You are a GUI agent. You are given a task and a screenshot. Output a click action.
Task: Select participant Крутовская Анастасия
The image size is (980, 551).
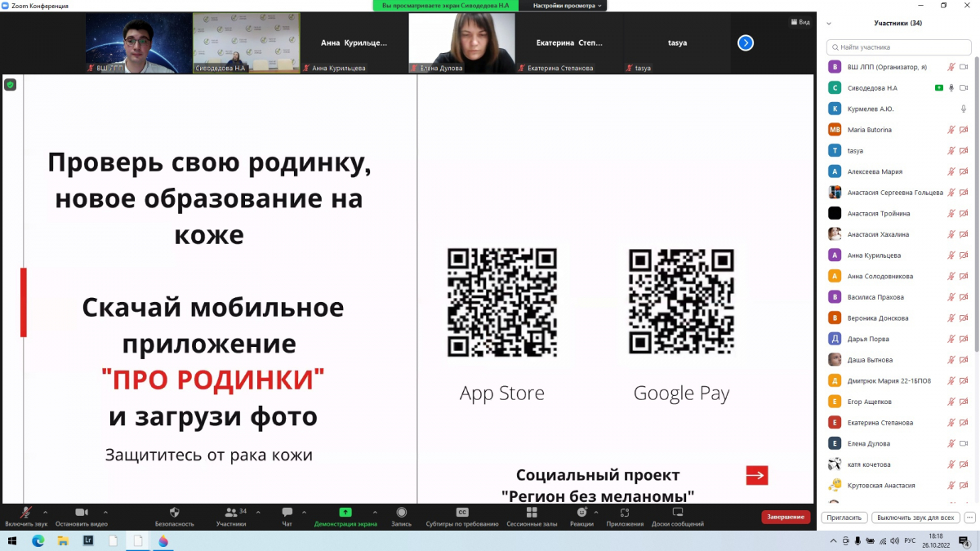point(898,485)
